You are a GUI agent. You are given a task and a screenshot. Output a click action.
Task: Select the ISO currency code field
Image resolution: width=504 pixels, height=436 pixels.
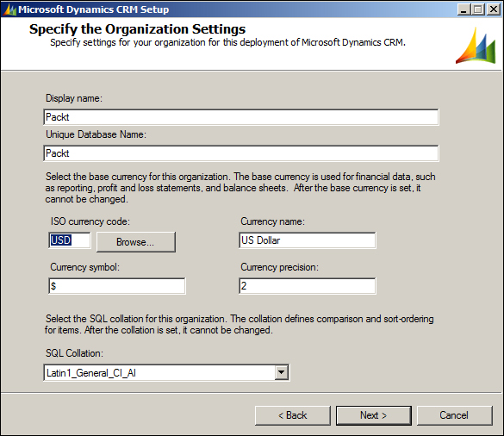click(x=70, y=240)
